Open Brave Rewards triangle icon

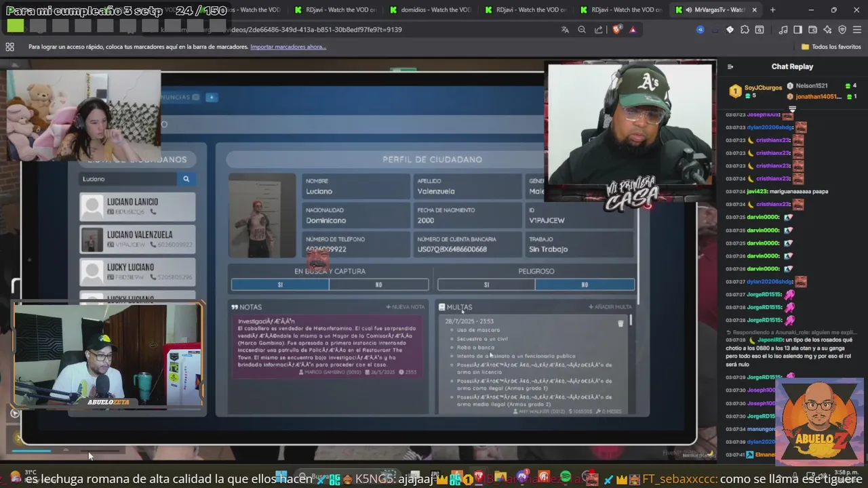pos(633,30)
